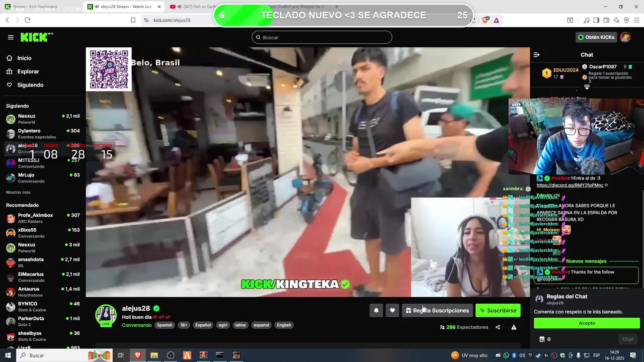This screenshot has width=644, height=362.
Task: Open user profile avatar menu
Action: click(x=625, y=37)
